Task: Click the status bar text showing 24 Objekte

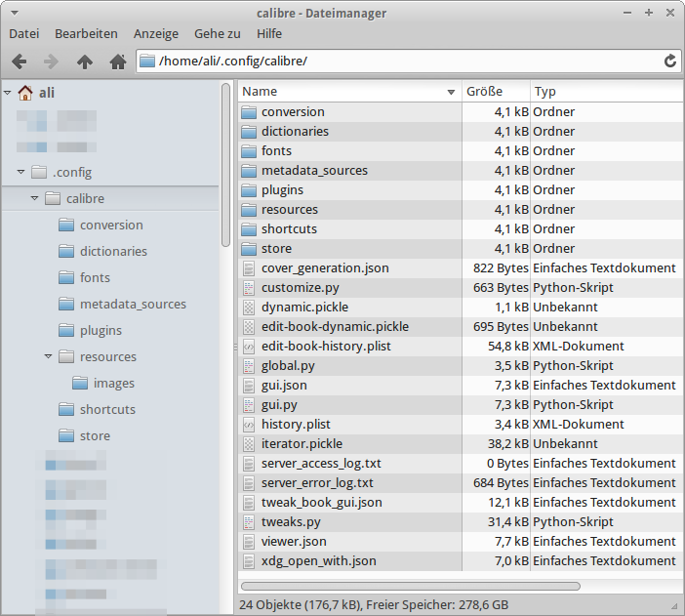Action: 374,605
